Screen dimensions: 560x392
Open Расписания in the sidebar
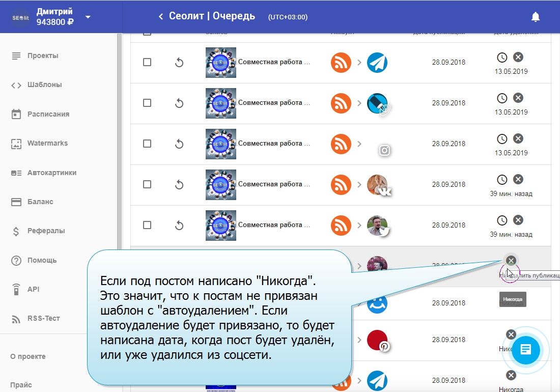[48, 114]
